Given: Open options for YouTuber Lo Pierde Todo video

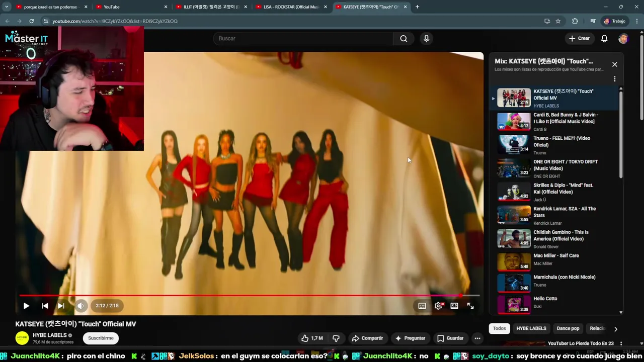Looking at the screenshot, I should pyautogui.click(x=621, y=344).
